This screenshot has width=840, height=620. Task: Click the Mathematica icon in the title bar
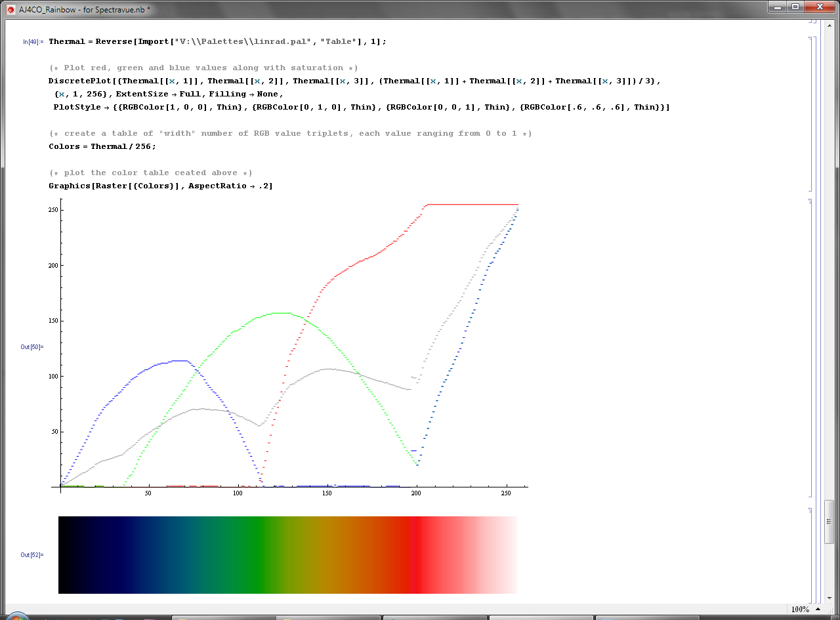tap(10, 10)
